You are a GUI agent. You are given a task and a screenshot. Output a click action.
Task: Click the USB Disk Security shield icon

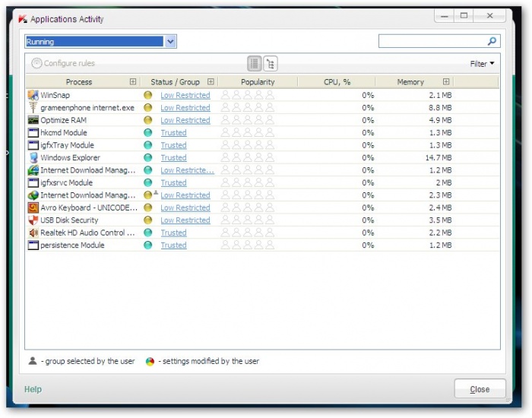coord(33,220)
